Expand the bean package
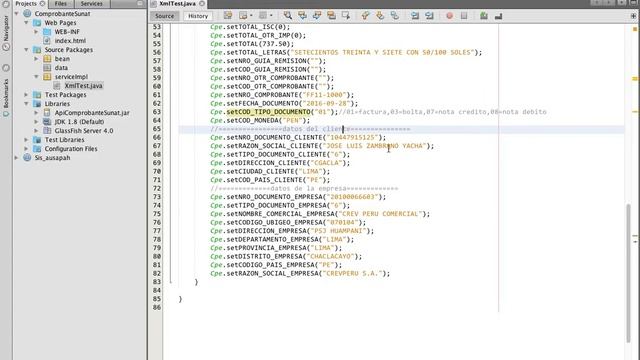Screen dimensions: 640x360 [x=36, y=58]
